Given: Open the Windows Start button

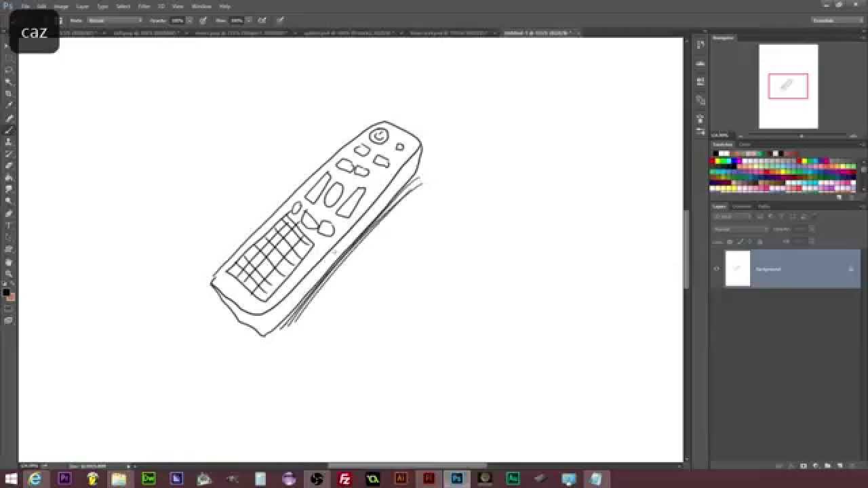Looking at the screenshot, I should (11, 479).
